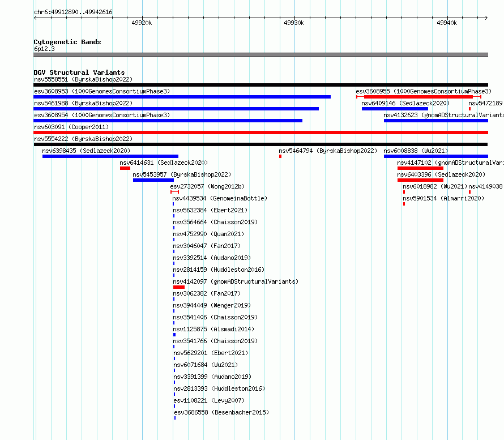This screenshot has height=440, width=504.
Task: Click the 49930k ruler marker
Action: point(294,23)
